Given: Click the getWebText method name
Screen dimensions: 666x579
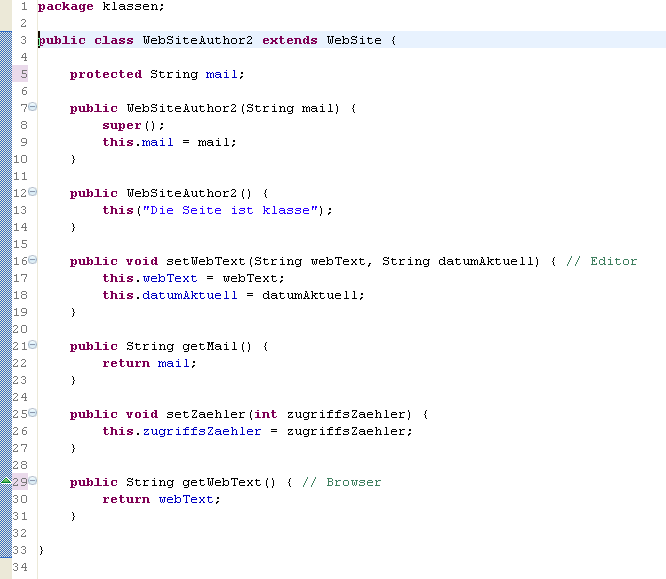Looking at the screenshot, I should (x=221, y=483).
